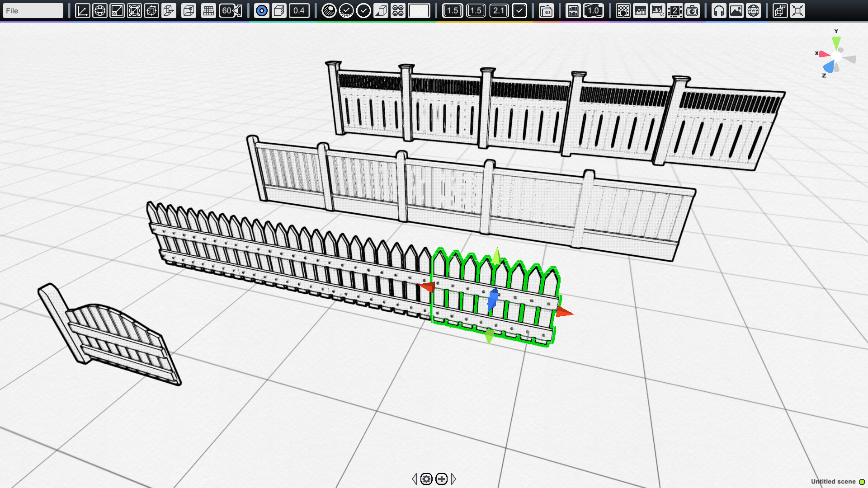This screenshot has height=488, width=868.
Task: Enable the dotted checkmark circle toggle
Action: (x=346, y=10)
